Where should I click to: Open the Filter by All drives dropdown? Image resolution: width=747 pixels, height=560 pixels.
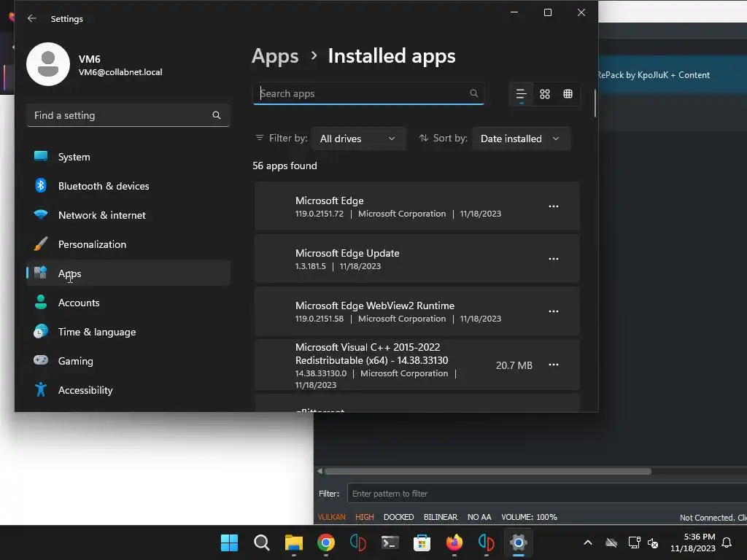(358, 139)
